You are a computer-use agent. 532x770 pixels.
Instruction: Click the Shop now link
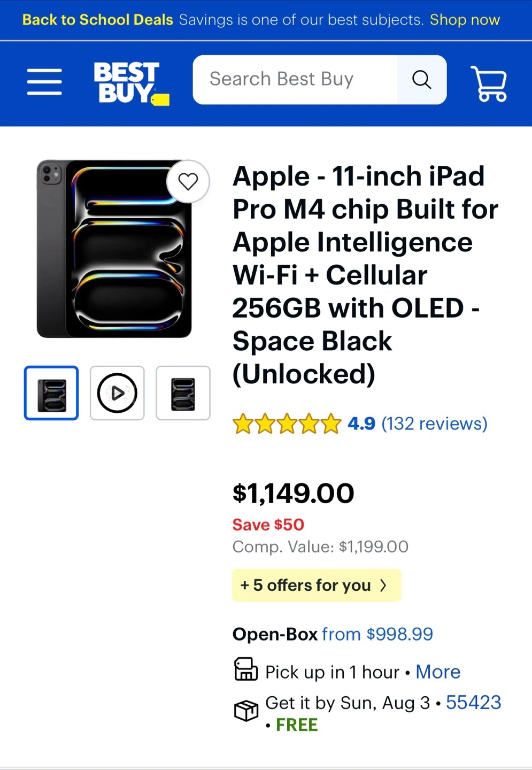465,20
